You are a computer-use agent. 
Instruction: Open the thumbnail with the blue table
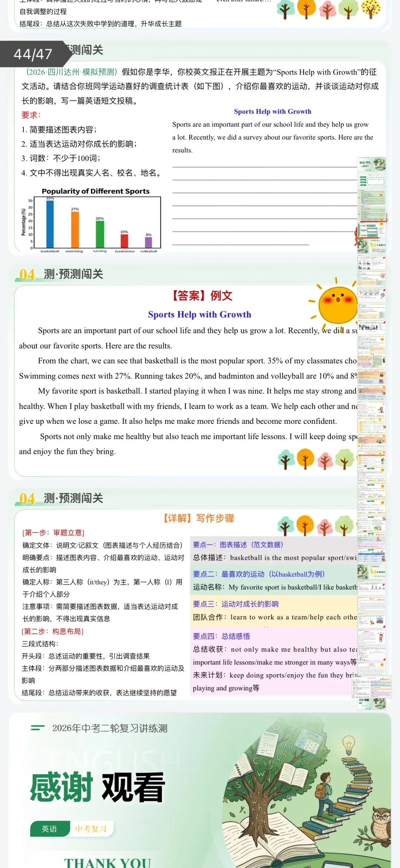371,556
